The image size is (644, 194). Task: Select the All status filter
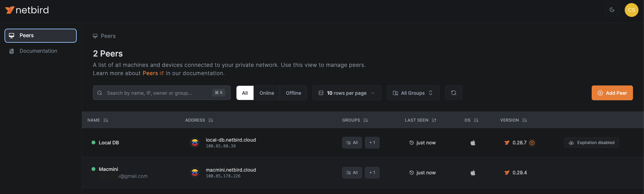[245, 93]
